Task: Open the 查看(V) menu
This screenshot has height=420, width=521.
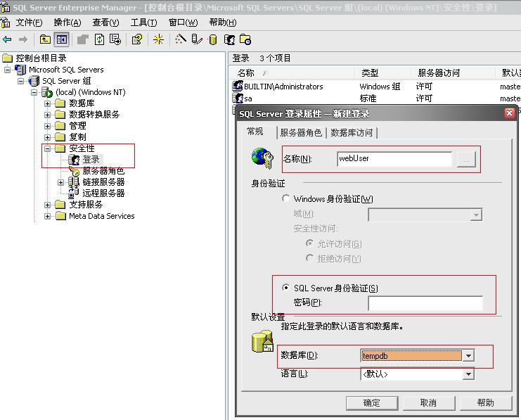Action: point(105,23)
